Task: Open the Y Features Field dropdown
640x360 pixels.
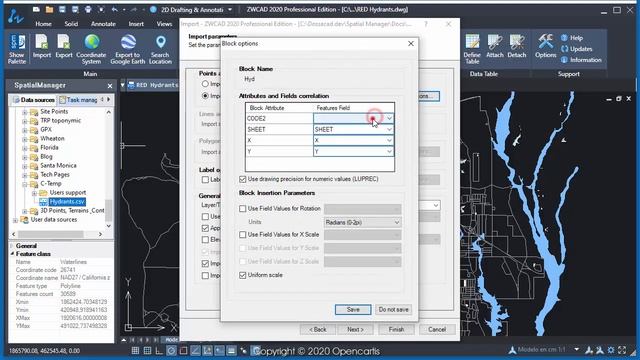Action: (353, 151)
